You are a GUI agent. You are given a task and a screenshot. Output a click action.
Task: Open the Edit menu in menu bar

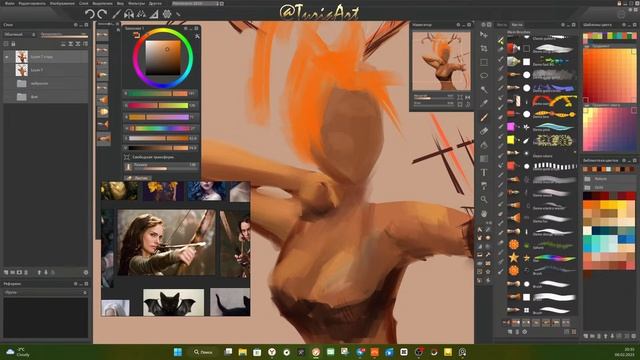point(32,3)
